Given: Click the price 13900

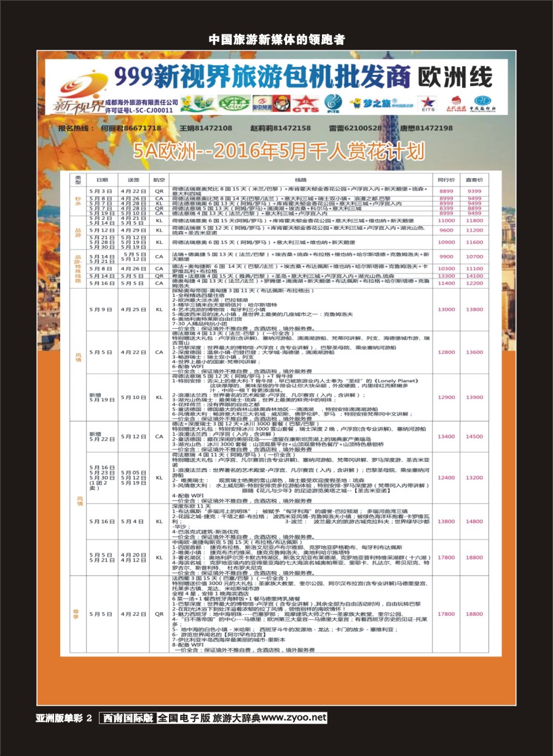Looking at the screenshot, I should click(x=474, y=397).
